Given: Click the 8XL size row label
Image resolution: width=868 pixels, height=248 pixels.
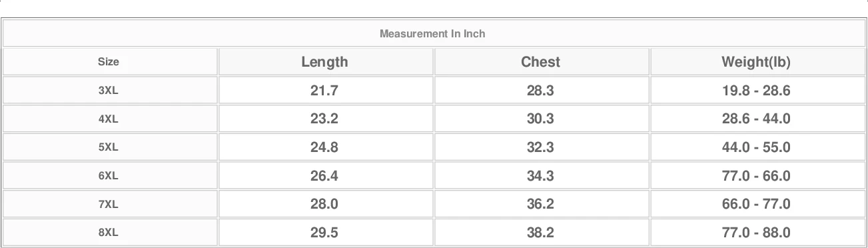Looking at the screenshot, I should point(109,233).
